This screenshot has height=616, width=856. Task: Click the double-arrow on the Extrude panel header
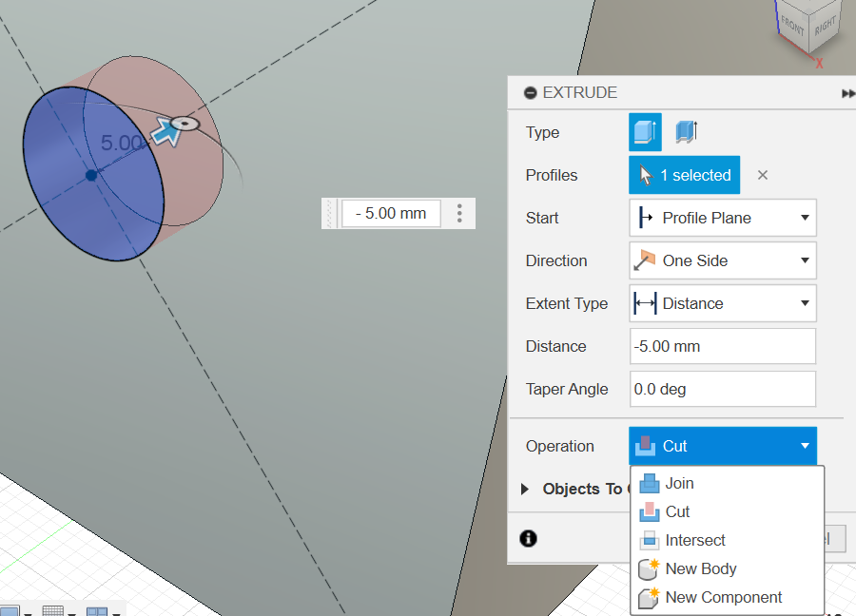pos(847,93)
